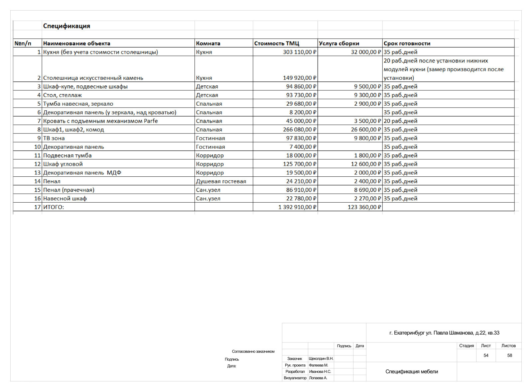Viewport: 532px width, 392px height.
Task: Select the cost value "7 400,00 ₽"
Action: (x=303, y=147)
